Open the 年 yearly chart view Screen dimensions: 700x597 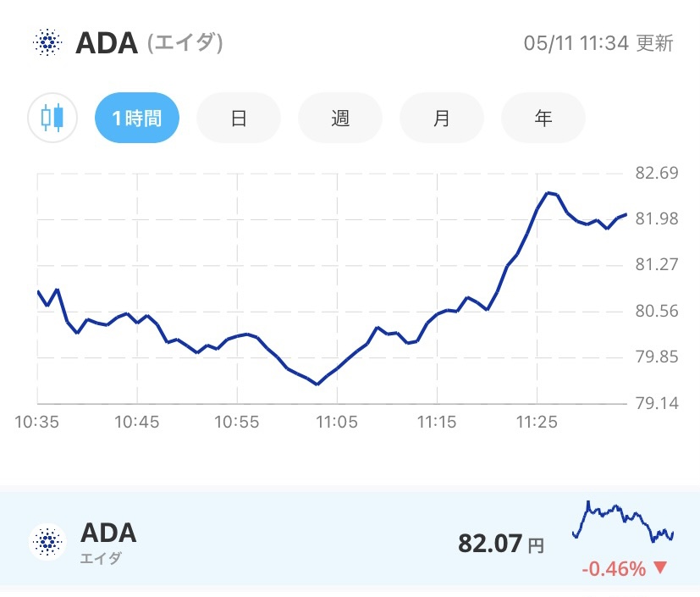coord(543,118)
